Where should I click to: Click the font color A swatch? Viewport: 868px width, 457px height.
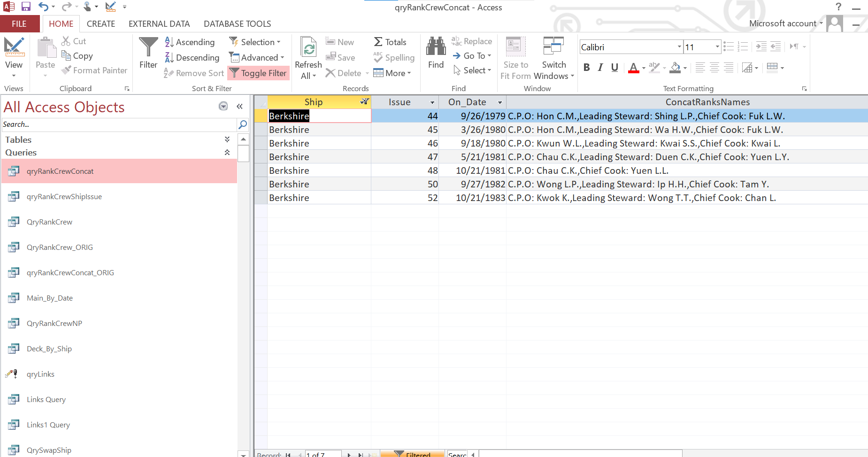[633, 68]
